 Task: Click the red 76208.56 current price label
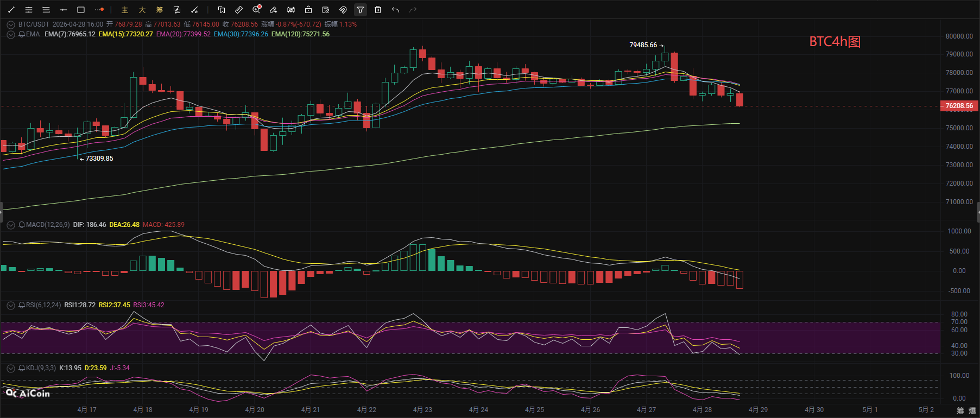click(x=959, y=106)
